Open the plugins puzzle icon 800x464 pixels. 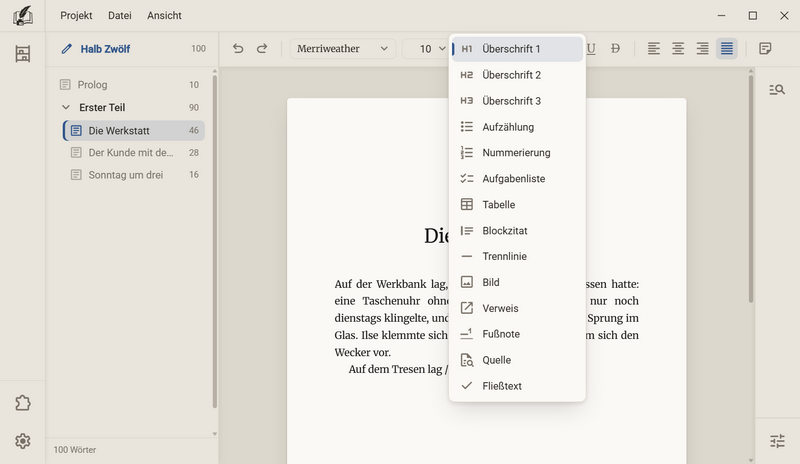(x=22, y=403)
